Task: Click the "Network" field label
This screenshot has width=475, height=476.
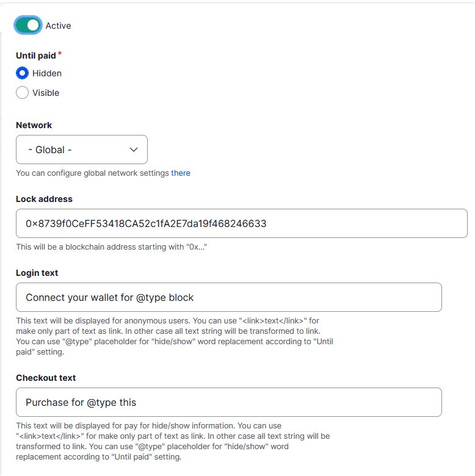Action: pos(34,125)
